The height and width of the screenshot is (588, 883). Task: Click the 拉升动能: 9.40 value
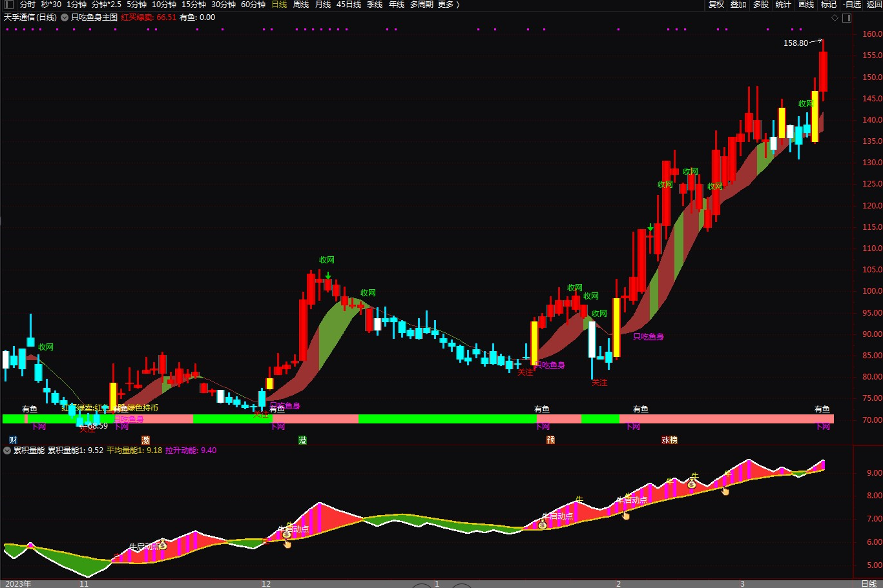(191, 451)
